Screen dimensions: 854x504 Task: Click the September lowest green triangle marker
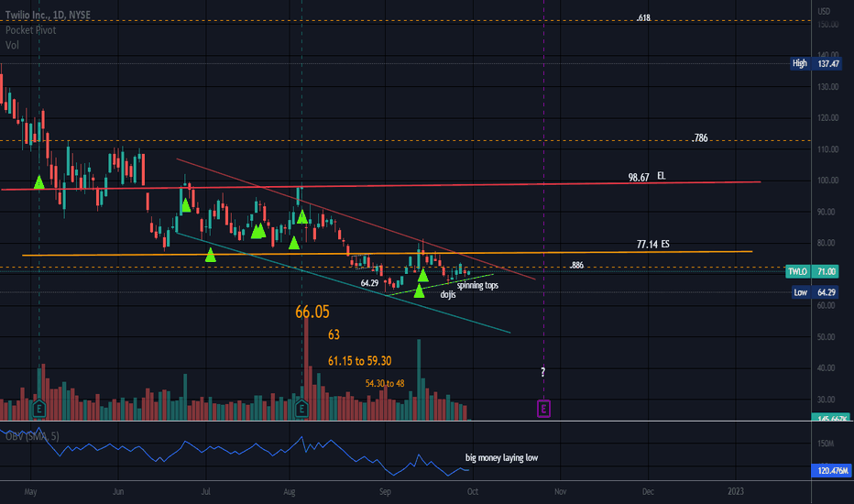[x=419, y=291]
